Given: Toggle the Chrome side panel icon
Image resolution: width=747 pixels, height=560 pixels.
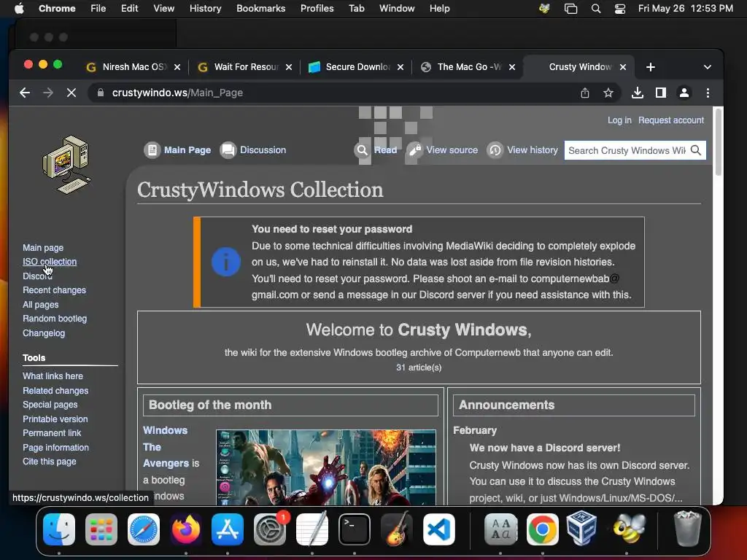Looking at the screenshot, I should (661, 93).
